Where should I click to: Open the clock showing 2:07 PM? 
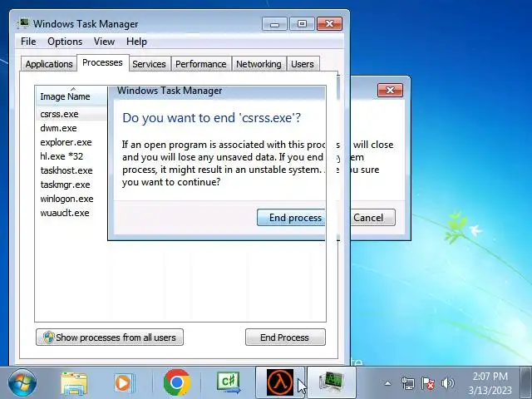click(x=490, y=383)
